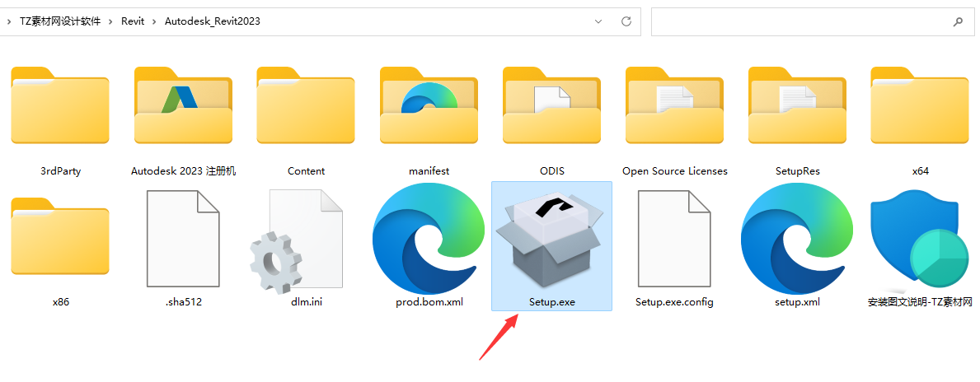This screenshot has height=382, width=980.
Task: Open the x64 folder icon
Action: (x=920, y=105)
